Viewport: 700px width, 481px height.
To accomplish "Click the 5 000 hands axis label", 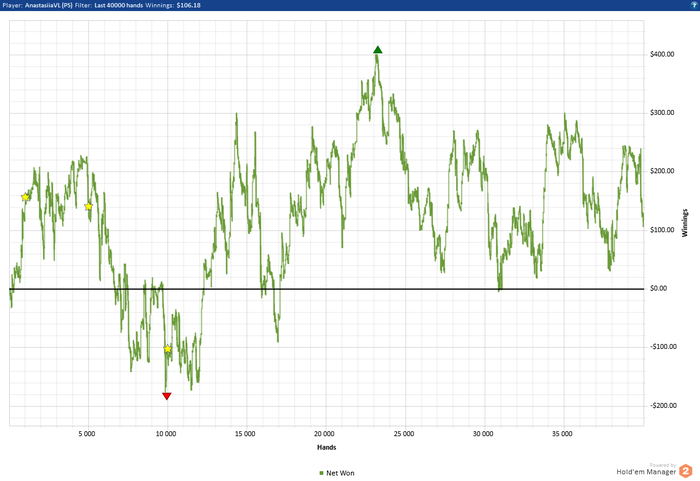I will (x=87, y=434).
